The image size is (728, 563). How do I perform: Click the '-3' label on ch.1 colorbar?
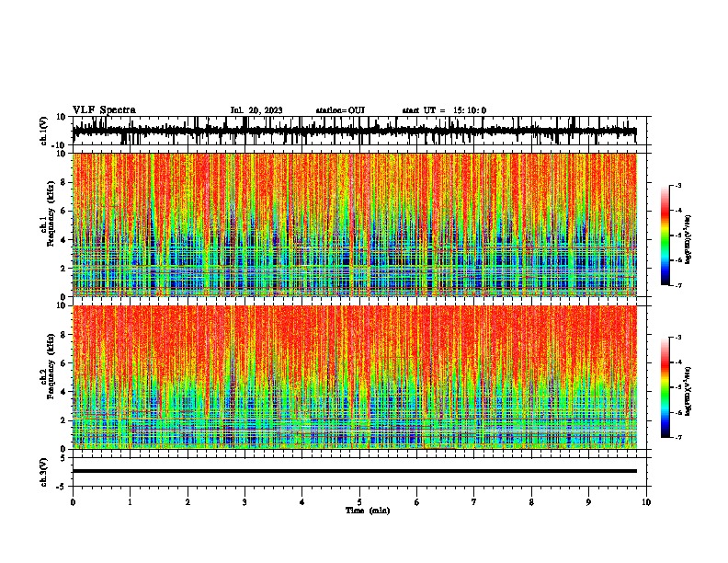coord(677,186)
